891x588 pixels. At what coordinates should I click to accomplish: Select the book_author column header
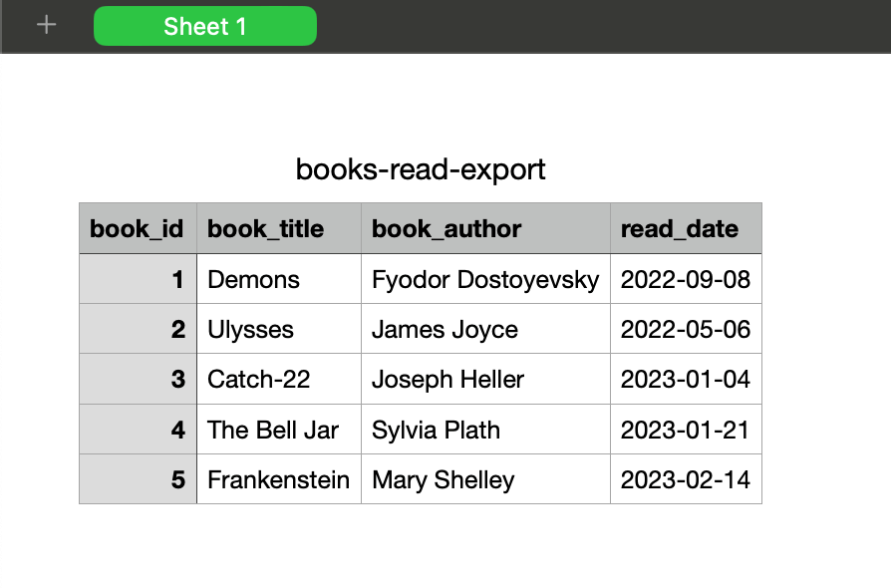pos(445,228)
